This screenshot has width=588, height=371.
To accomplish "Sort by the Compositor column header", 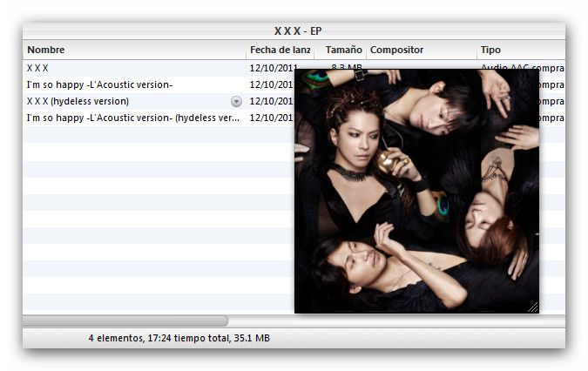I will [x=422, y=50].
